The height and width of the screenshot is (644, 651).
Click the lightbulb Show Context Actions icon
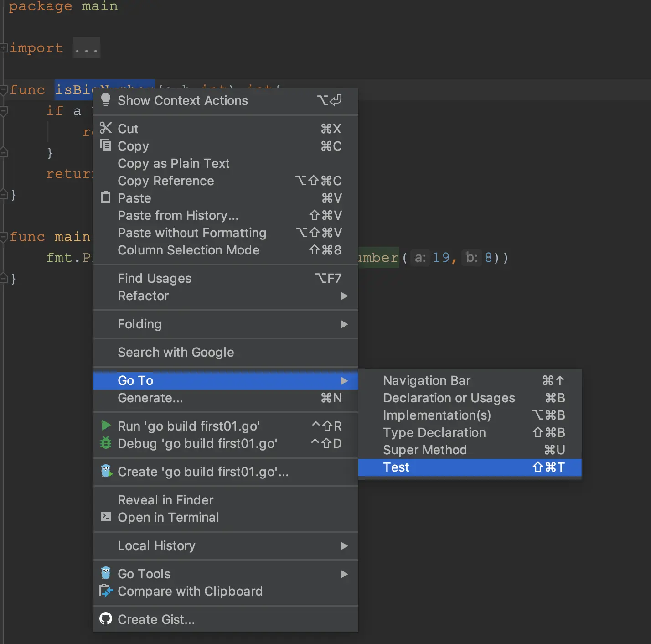[x=106, y=100]
